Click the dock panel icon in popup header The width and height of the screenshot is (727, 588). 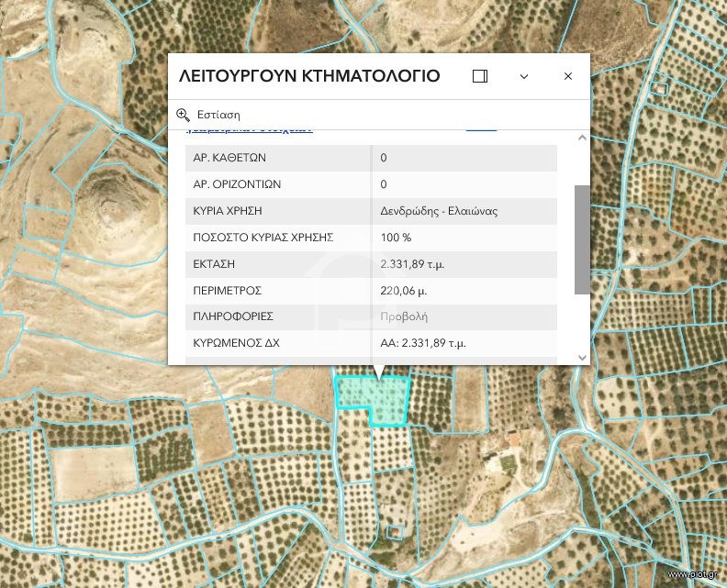coord(480,76)
